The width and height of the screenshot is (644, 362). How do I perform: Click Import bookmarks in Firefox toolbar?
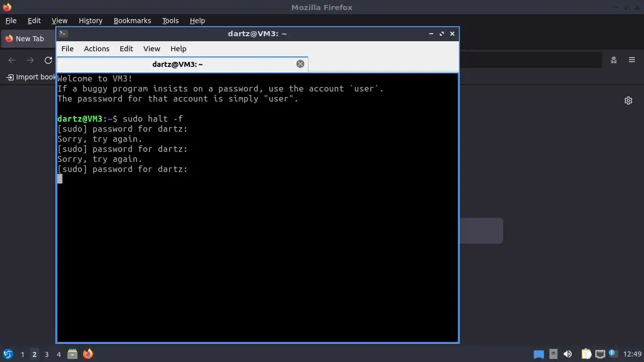click(31, 77)
